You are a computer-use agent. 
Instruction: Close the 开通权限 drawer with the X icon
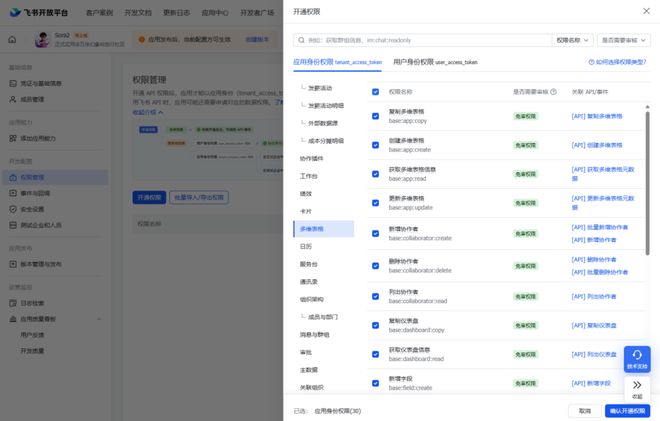pyautogui.click(x=645, y=11)
